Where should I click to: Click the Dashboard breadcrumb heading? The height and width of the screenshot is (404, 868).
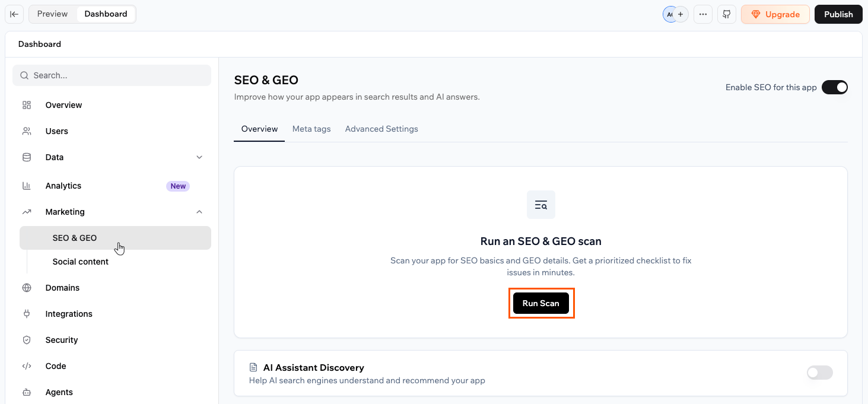point(40,44)
